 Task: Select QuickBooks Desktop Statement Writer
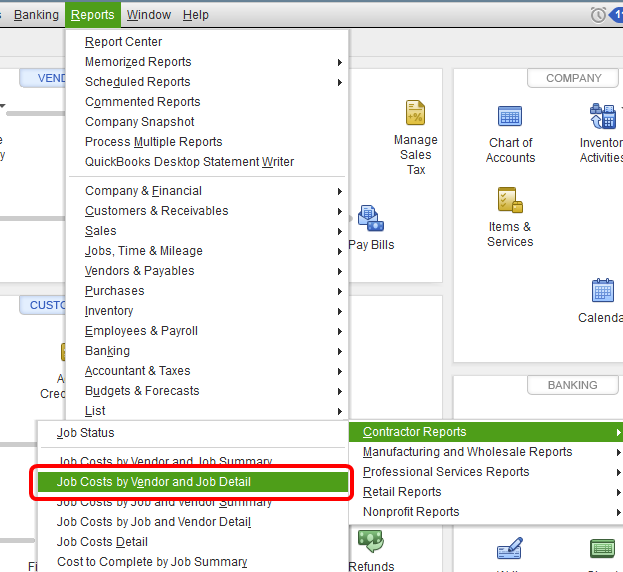(207, 162)
